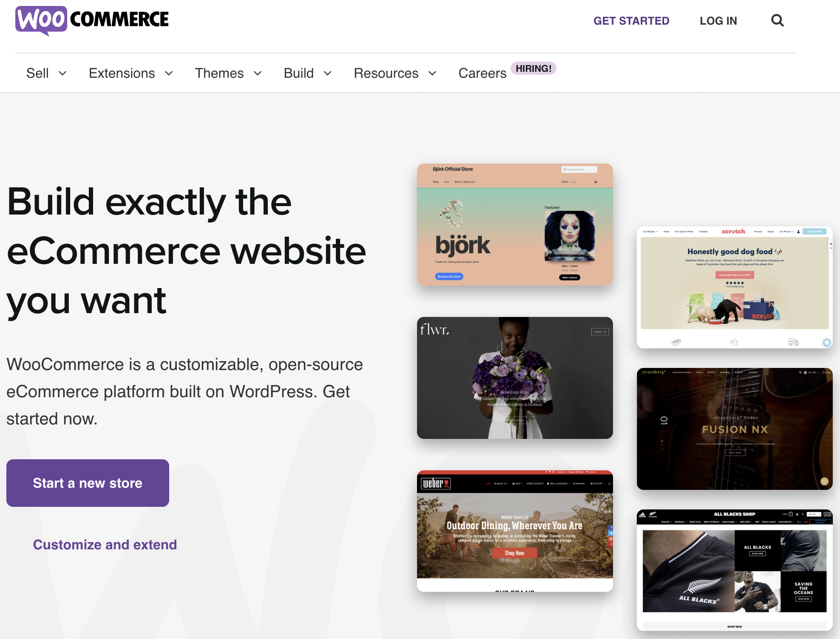The width and height of the screenshot is (840, 639).
Task: Open the Themes menu item
Action: 219,73
